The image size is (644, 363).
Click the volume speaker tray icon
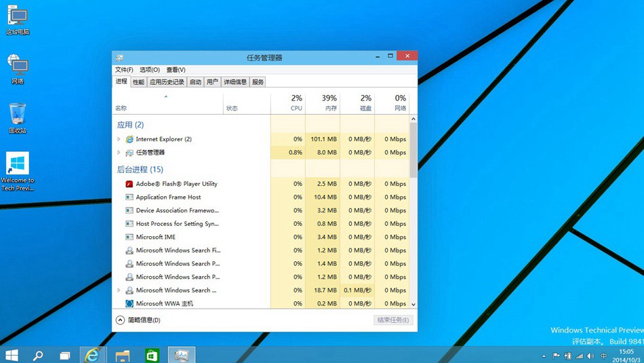click(x=590, y=356)
